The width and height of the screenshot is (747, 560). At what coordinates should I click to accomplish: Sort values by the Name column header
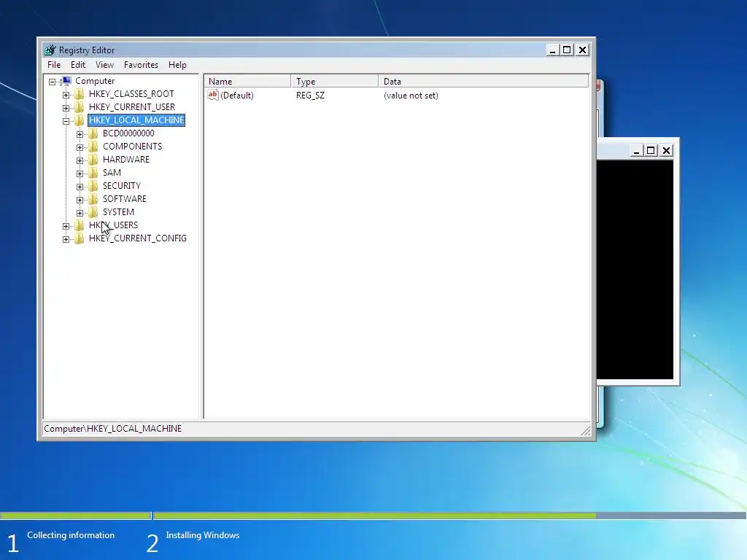[247, 81]
